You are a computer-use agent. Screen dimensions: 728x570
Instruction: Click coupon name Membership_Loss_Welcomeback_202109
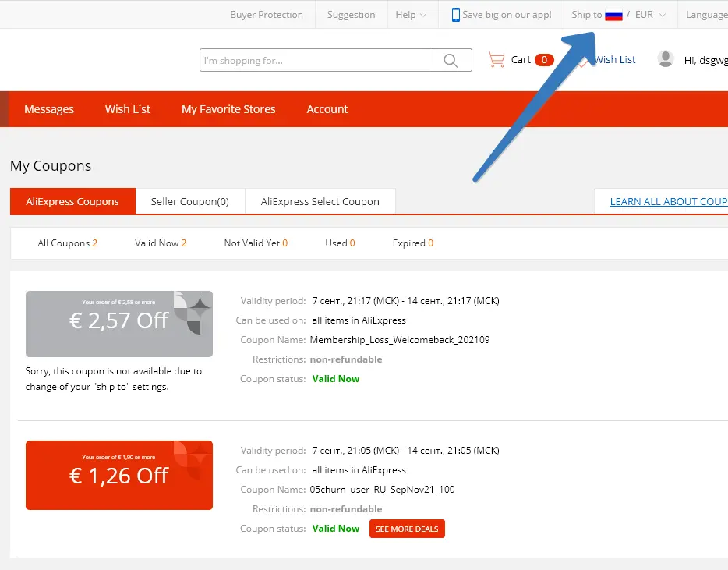pyautogui.click(x=400, y=340)
